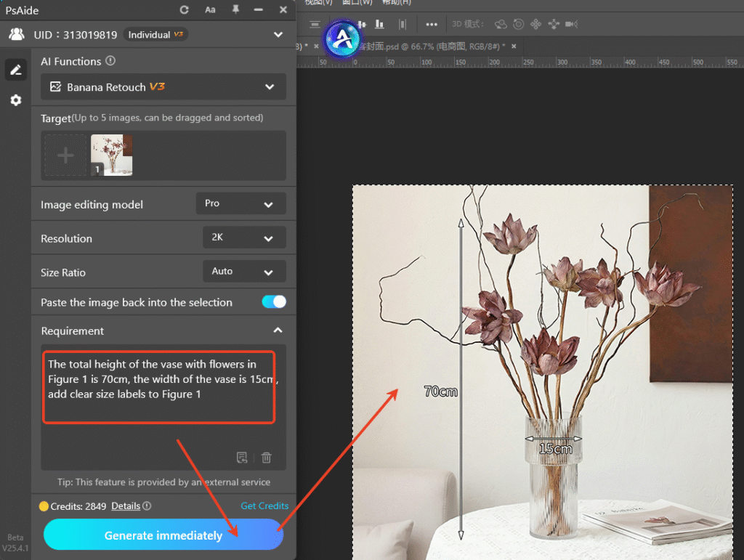Collapse the Requirement section chevron
Image resolution: width=744 pixels, height=560 pixels.
coord(277,329)
